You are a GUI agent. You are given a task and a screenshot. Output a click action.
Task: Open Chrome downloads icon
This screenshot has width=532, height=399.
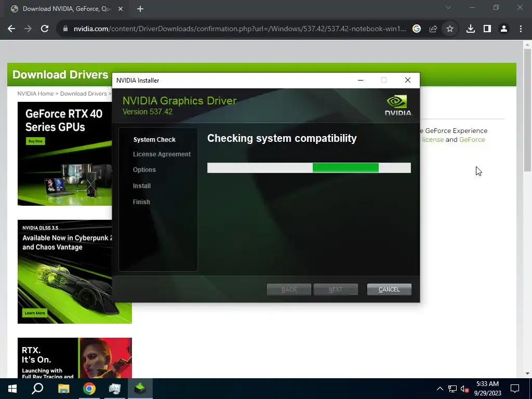(x=471, y=29)
